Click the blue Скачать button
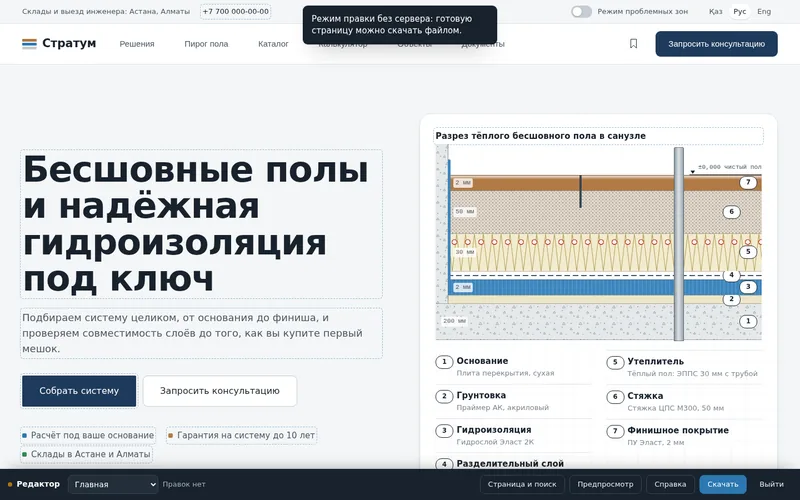Screen dimensions: 800x500 coord(722,484)
